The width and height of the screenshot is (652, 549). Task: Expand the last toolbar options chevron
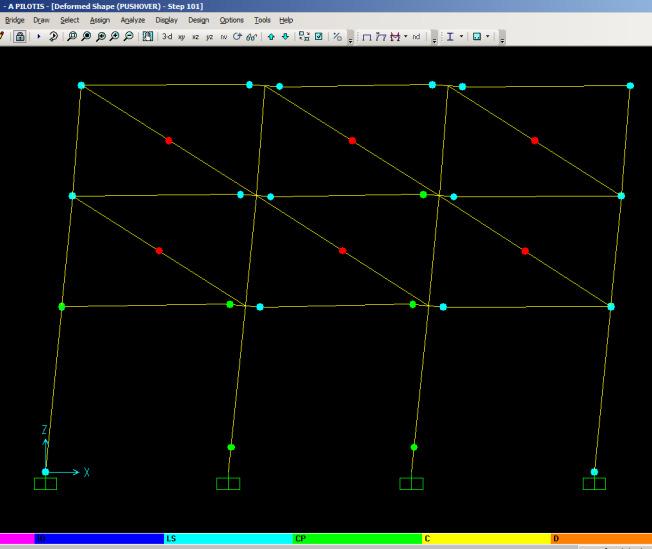tap(502, 37)
